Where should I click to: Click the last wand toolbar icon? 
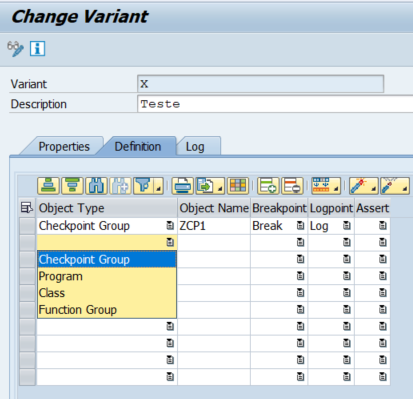[395, 186]
